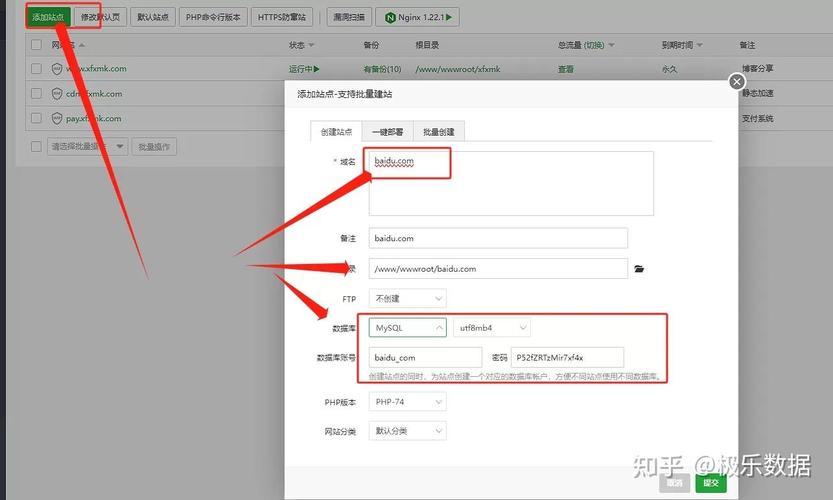This screenshot has width=833, height=500.
Task: Click 博客分享 remark text
Action: click(758, 69)
